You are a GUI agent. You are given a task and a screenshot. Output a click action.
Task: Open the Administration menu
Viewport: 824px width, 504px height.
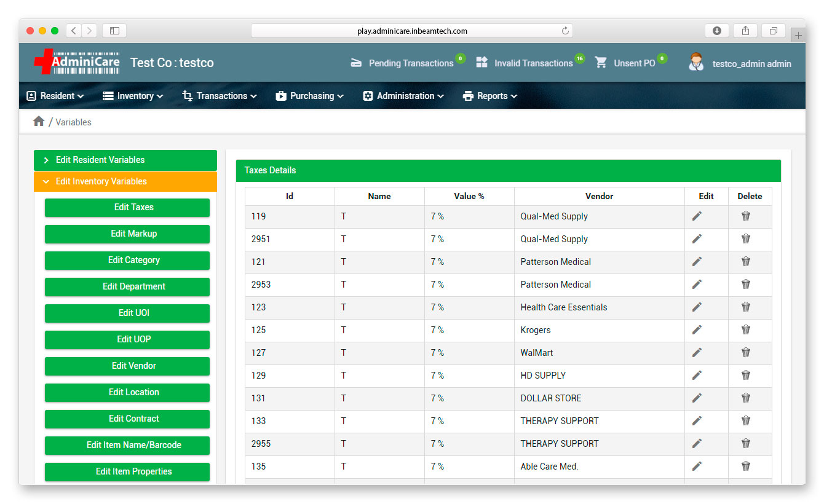[403, 95]
